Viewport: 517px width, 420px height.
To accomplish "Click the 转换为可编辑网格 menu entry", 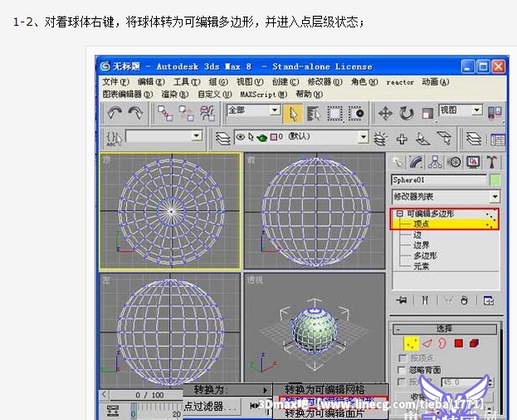I will tap(324, 389).
